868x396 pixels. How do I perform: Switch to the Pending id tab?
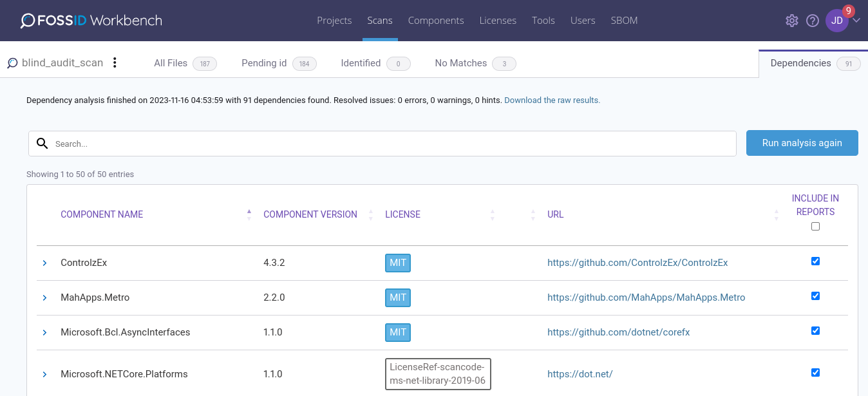click(x=279, y=63)
